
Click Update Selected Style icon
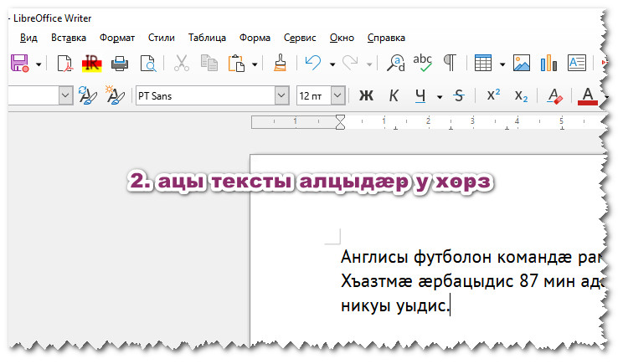88,95
